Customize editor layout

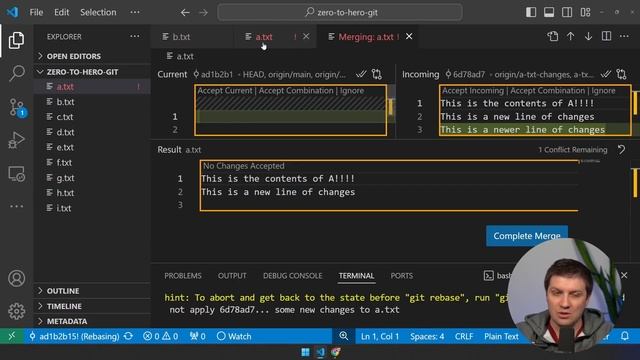coord(585,12)
